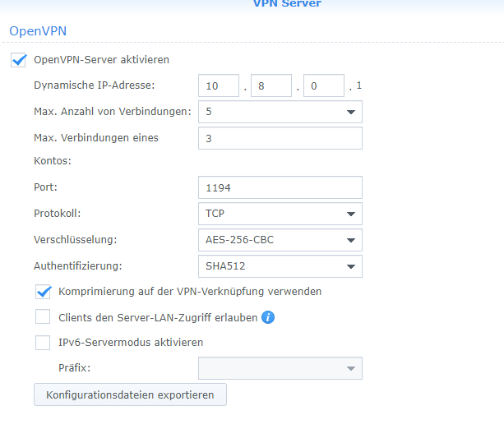
Task: Click the Dynamische IP-Adresse label
Action: pos(94,85)
